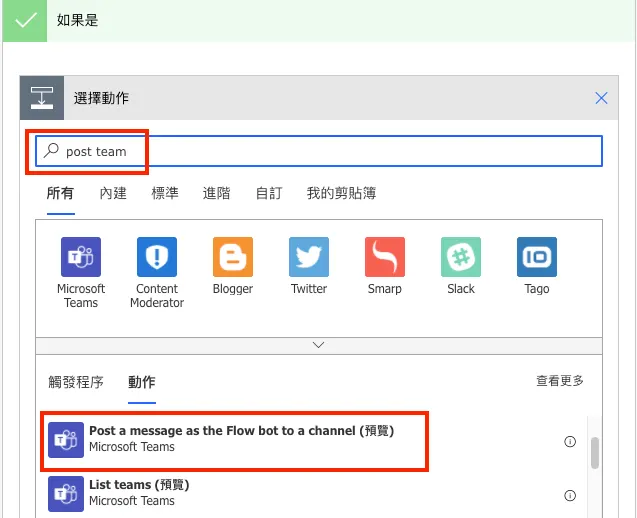637x518 pixels.
Task: Click the 查看更多 link
Action: [x=560, y=381]
